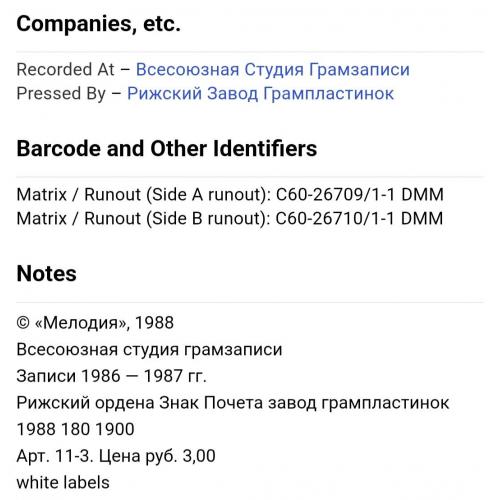This screenshot has width=500, height=500.
Task: Click the «Мелодия», 1988 note text
Action: tap(104, 323)
